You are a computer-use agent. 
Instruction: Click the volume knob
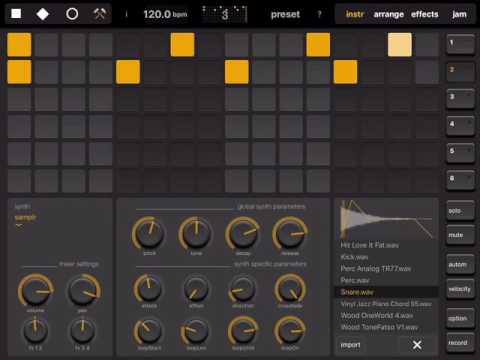click(x=36, y=290)
